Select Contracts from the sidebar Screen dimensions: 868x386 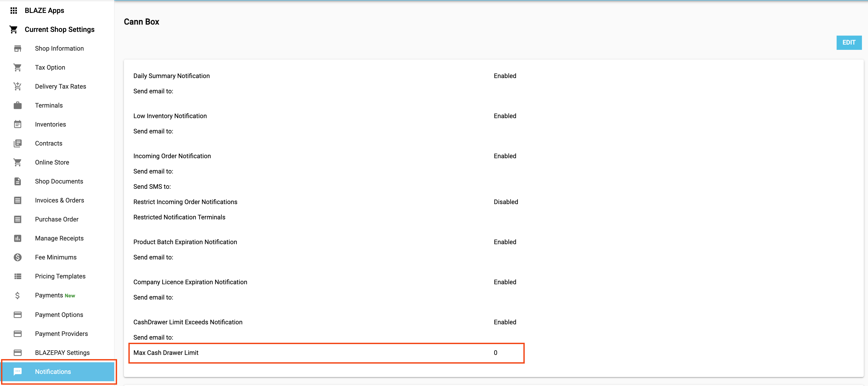[49, 143]
